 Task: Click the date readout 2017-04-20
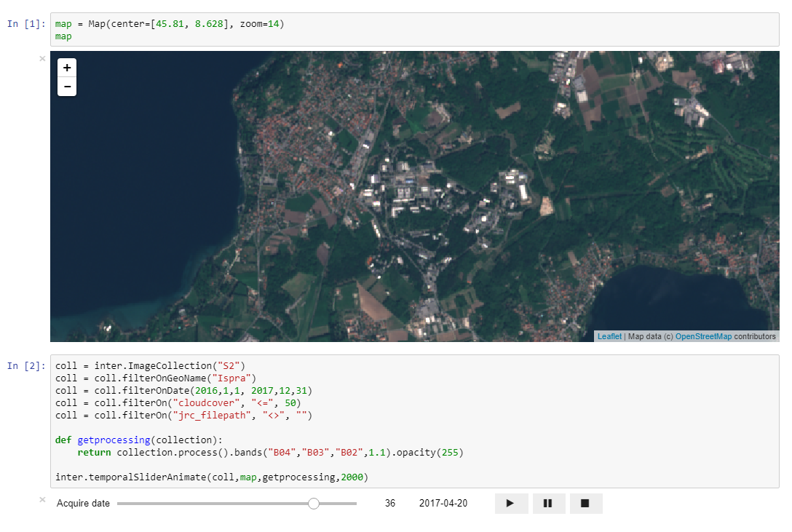pyautogui.click(x=443, y=503)
